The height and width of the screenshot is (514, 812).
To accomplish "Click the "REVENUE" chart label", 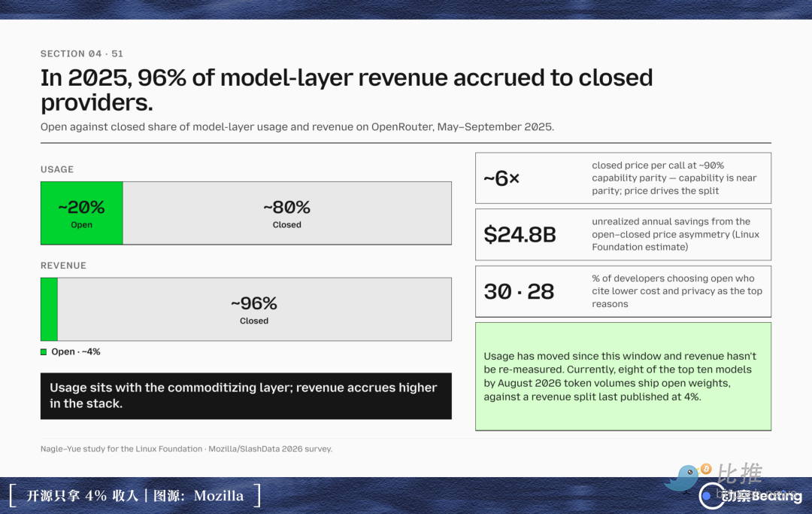I will click(63, 266).
